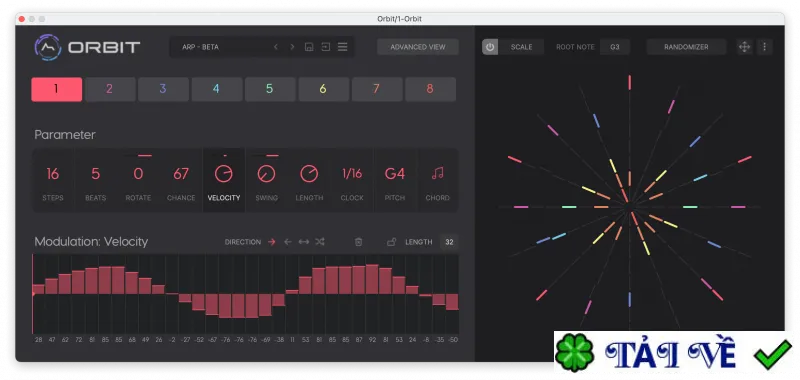Click the ROOT NOTE label
The height and width of the screenshot is (380, 800).
(576, 47)
